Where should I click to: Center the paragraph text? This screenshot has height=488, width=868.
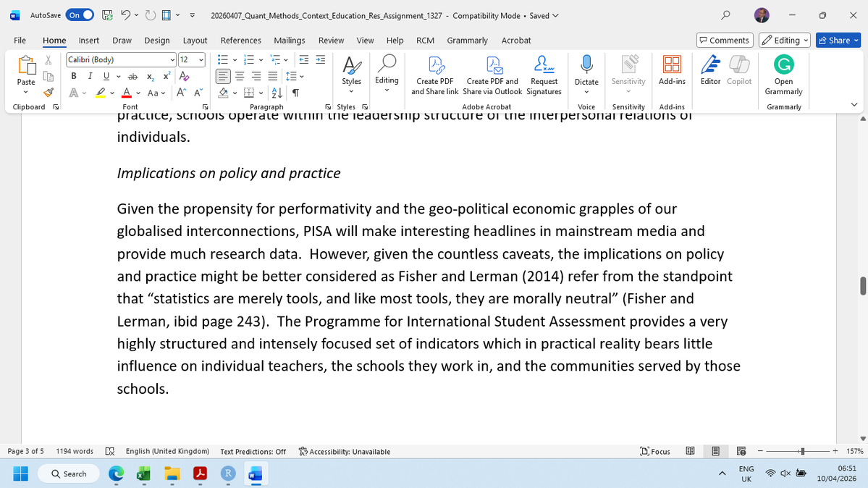pyautogui.click(x=239, y=77)
